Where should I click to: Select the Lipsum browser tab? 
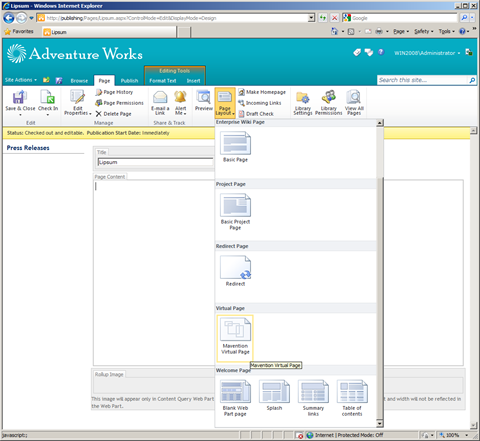tap(109, 32)
